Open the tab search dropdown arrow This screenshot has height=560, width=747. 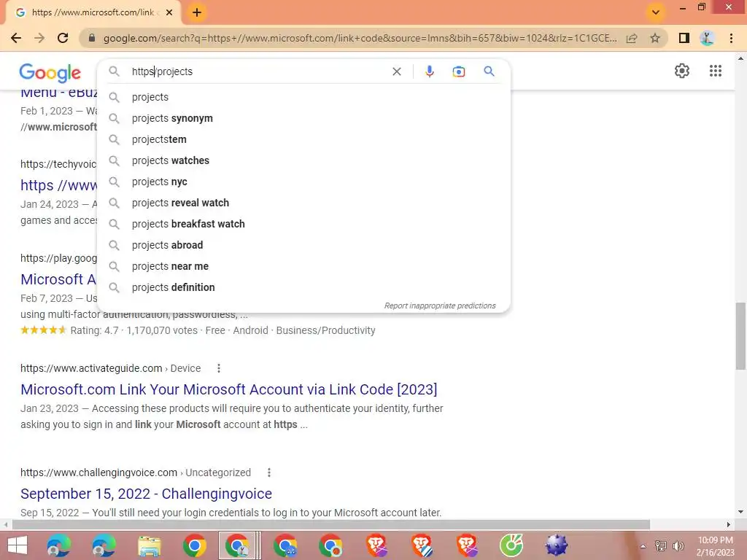coord(656,12)
